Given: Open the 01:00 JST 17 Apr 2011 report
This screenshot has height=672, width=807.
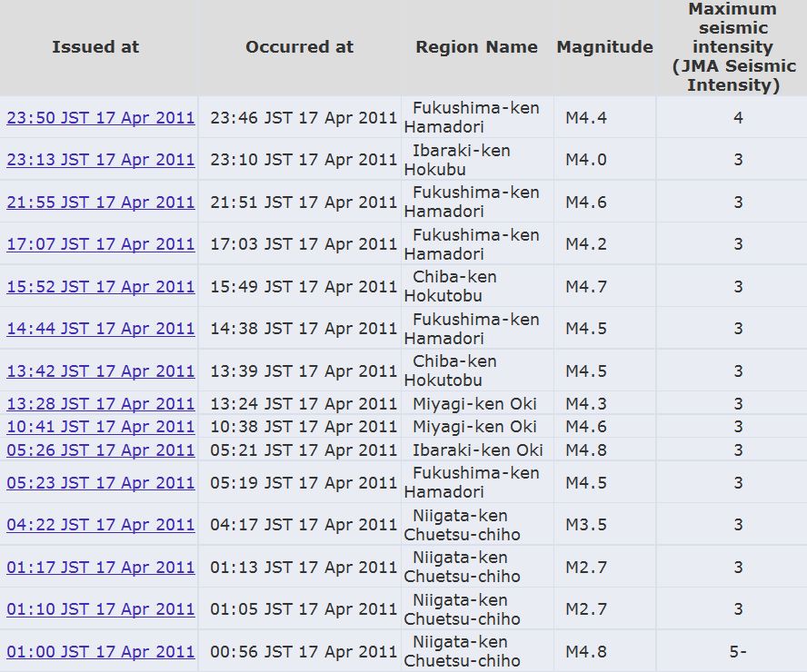Looking at the screenshot, I should click(100, 652).
